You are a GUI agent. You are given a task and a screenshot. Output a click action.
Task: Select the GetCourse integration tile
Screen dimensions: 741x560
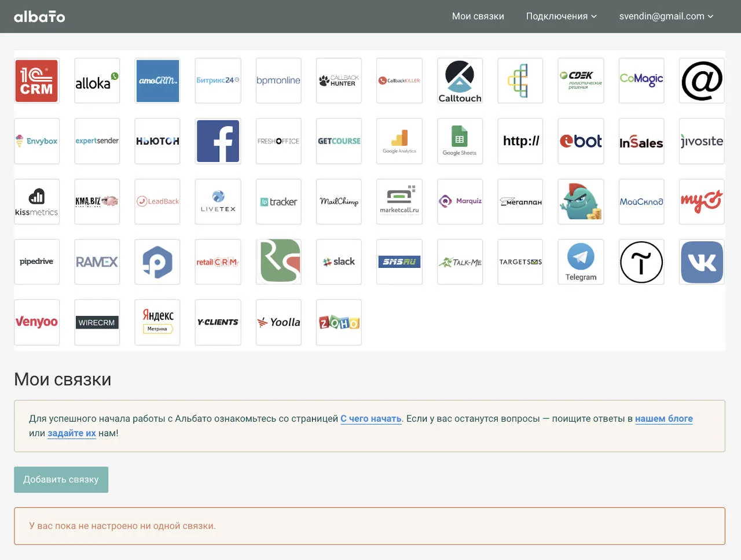coord(339,141)
